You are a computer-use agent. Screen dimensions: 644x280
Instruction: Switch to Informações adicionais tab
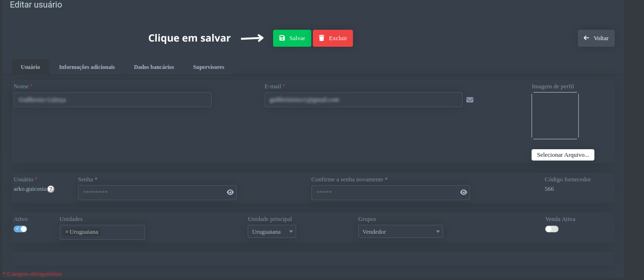point(87,67)
